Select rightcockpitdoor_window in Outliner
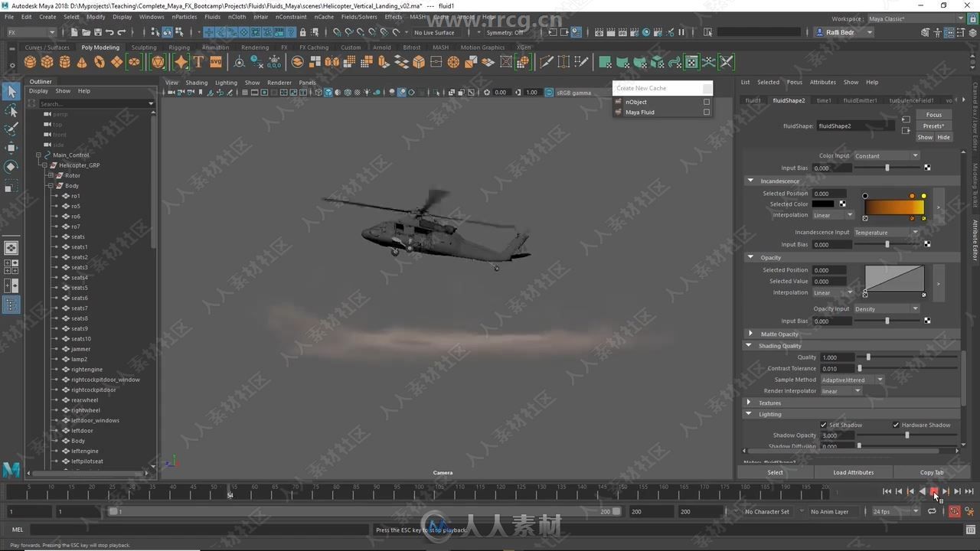The image size is (980, 551). [x=106, y=380]
